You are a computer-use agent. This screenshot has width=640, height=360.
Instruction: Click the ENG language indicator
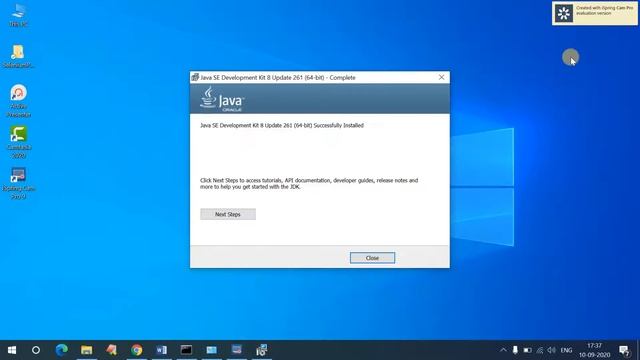566,350
